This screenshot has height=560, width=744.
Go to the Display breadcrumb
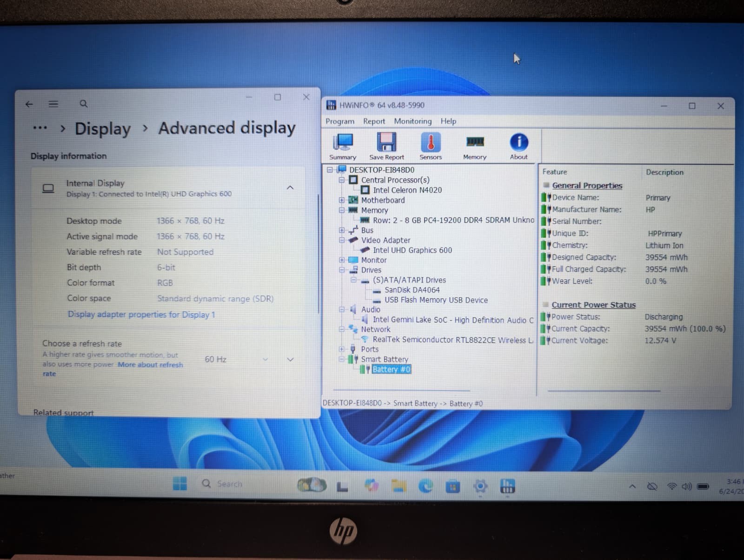103,129
